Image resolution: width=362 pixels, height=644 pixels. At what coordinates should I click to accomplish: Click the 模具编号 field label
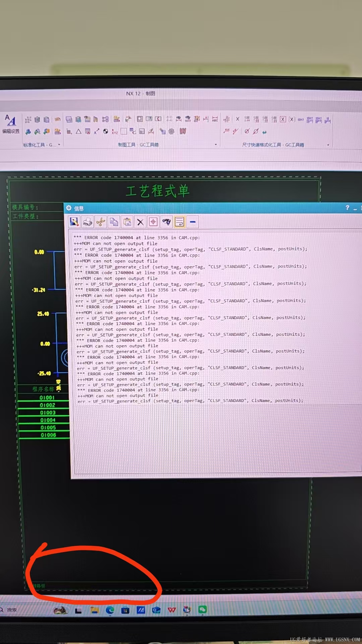click(x=25, y=207)
